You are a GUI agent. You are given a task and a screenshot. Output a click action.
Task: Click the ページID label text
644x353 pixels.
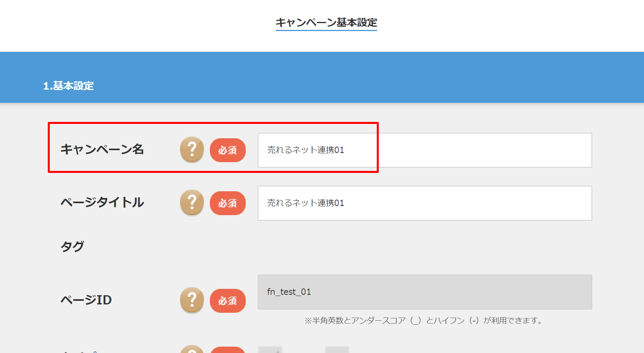(x=86, y=300)
